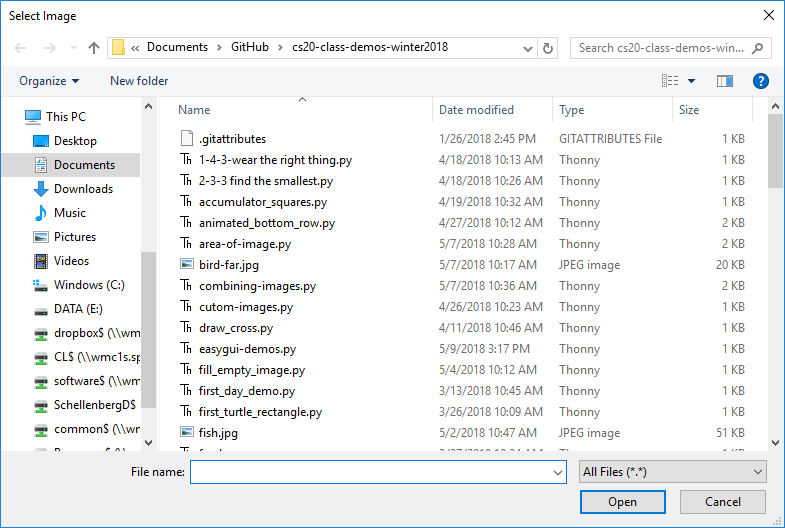Select the easygui-demos.py file

(x=247, y=349)
